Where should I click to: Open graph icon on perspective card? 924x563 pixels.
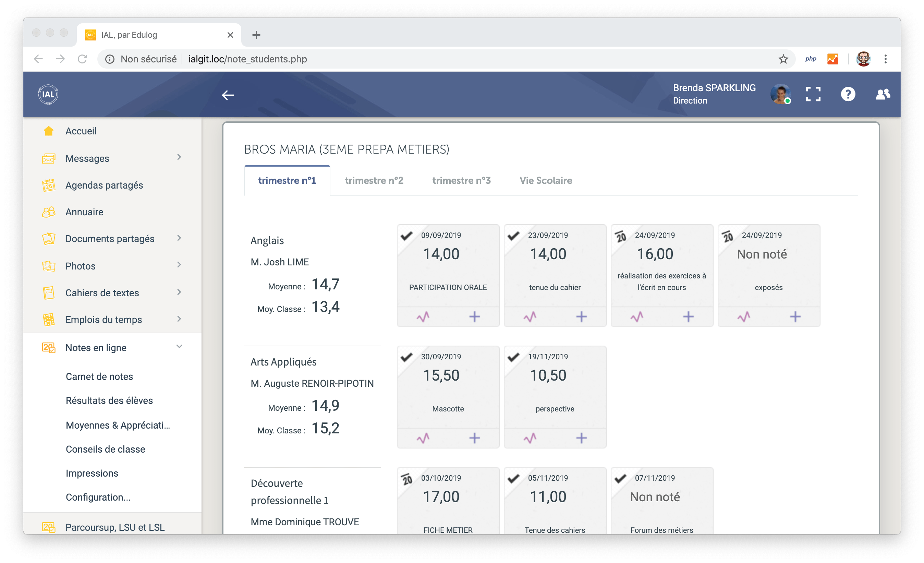[x=530, y=438]
